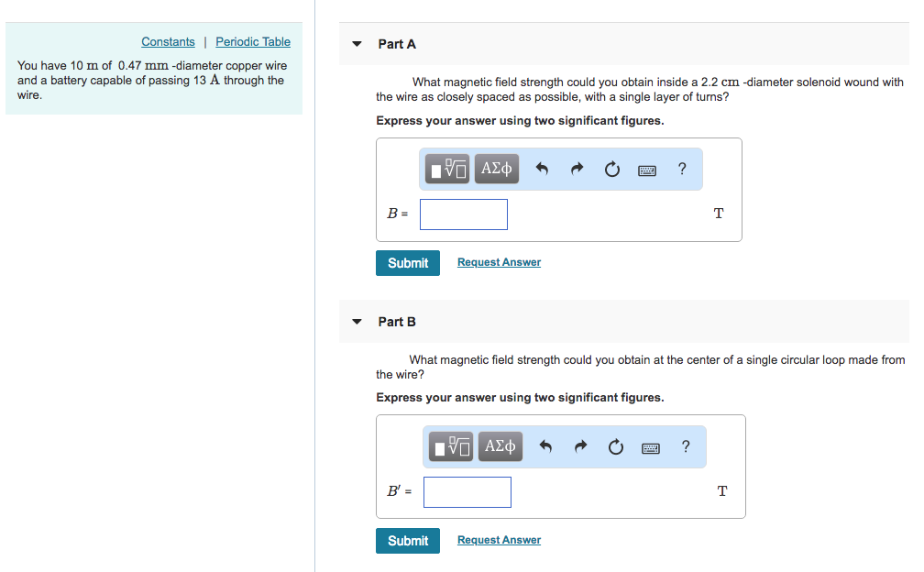The height and width of the screenshot is (572, 924).
Task: Click Request Answer for Part A
Action: 499,262
